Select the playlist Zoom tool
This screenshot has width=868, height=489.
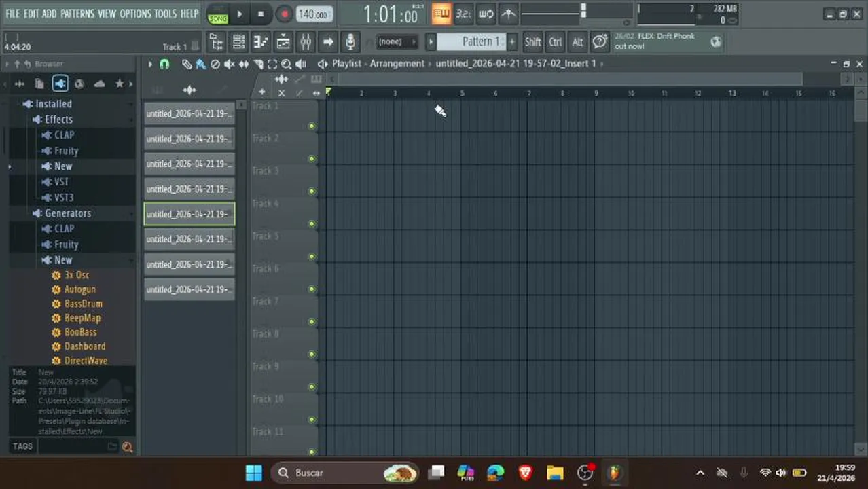click(287, 64)
